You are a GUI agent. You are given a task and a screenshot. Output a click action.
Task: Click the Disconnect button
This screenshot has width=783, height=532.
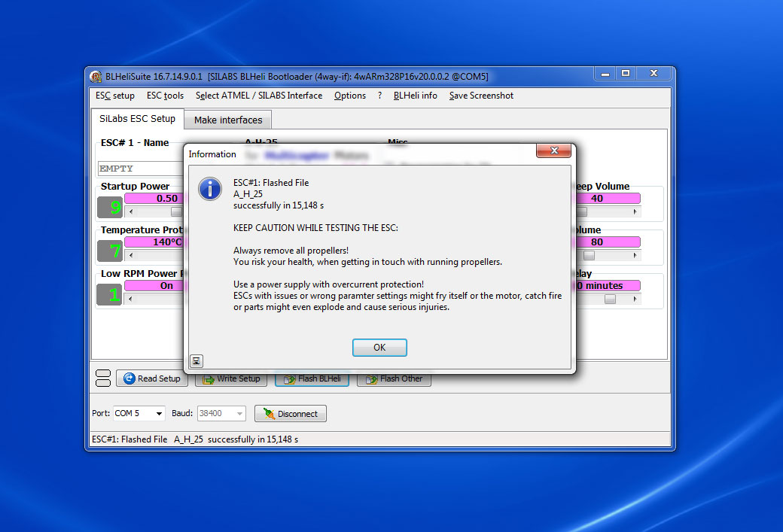pos(291,414)
